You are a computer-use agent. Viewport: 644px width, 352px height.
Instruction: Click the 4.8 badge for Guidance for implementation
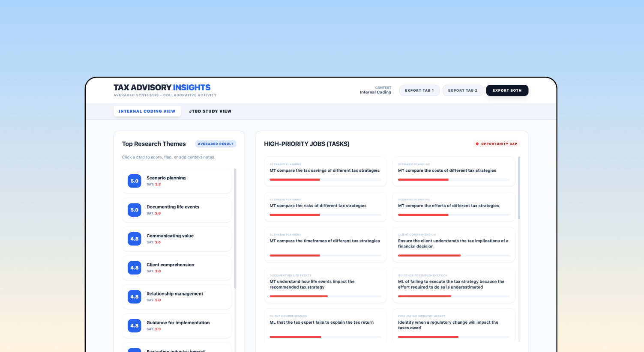tap(134, 325)
